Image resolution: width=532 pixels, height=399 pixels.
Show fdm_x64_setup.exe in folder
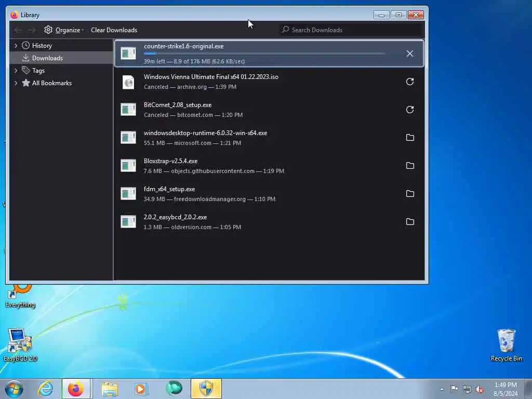click(x=410, y=194)
